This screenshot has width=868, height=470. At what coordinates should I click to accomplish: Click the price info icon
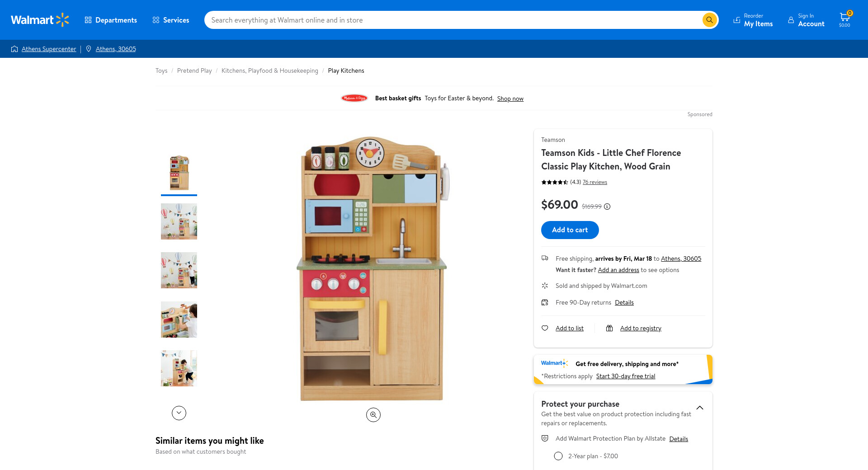[607, 207]
